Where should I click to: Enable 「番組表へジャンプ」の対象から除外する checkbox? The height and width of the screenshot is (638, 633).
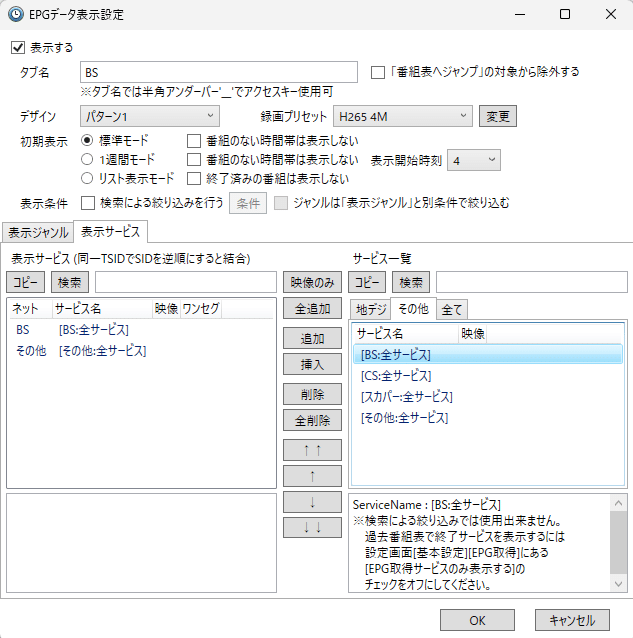click(x=378, y=72)
